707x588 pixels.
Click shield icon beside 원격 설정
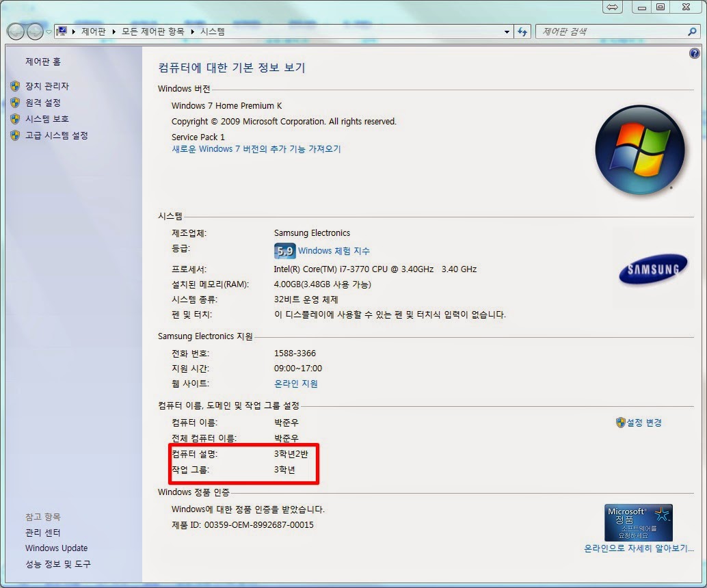[x=15, y=103]
